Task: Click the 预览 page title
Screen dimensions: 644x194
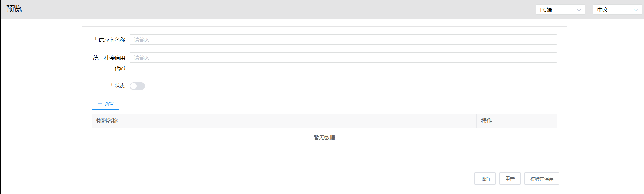Action: tap(14, 9)
